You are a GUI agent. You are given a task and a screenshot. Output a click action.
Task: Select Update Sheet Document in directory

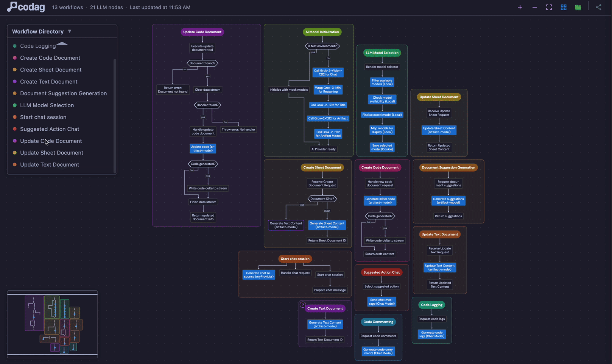pyautogui.click(x=51, y=153)
